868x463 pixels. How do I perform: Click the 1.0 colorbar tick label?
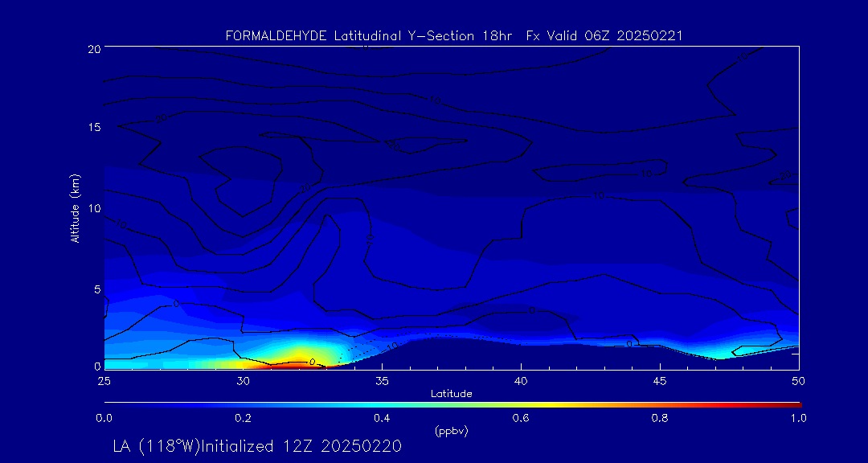[x=798, y=418]
